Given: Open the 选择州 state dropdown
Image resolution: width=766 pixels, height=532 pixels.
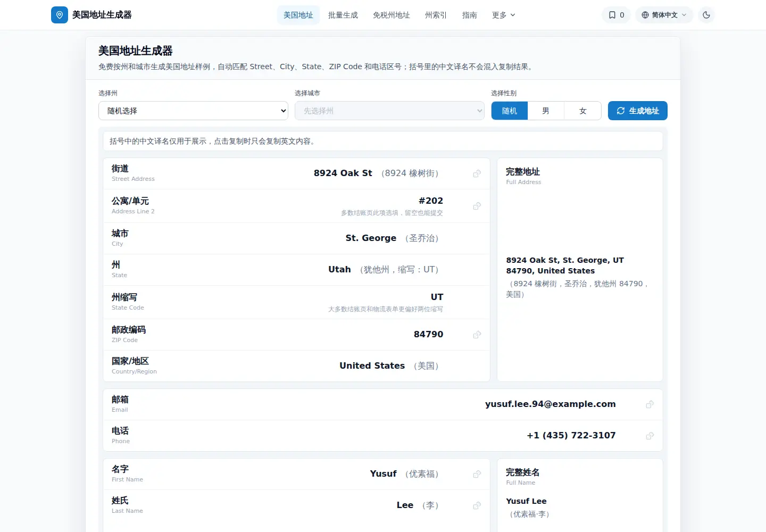Looking at the screenshot, I should tap(193, 111).
